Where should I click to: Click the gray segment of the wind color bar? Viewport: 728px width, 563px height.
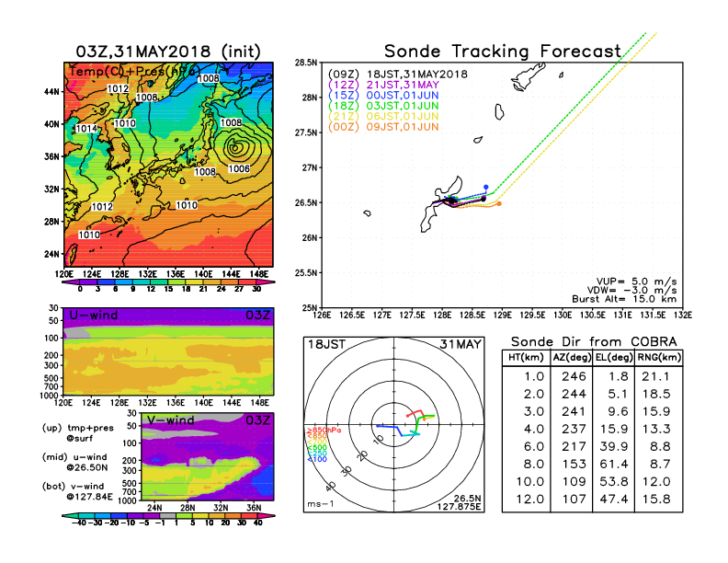tap(168, 515)
